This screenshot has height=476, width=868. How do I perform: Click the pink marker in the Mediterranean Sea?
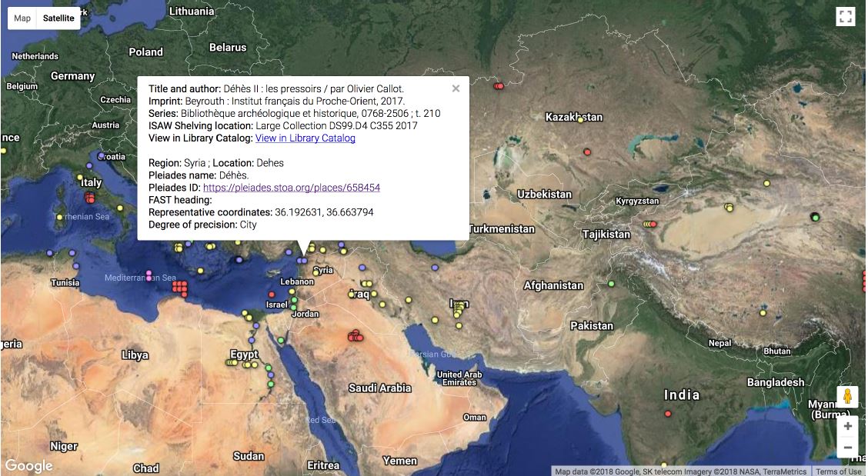[x=149, y=275]
